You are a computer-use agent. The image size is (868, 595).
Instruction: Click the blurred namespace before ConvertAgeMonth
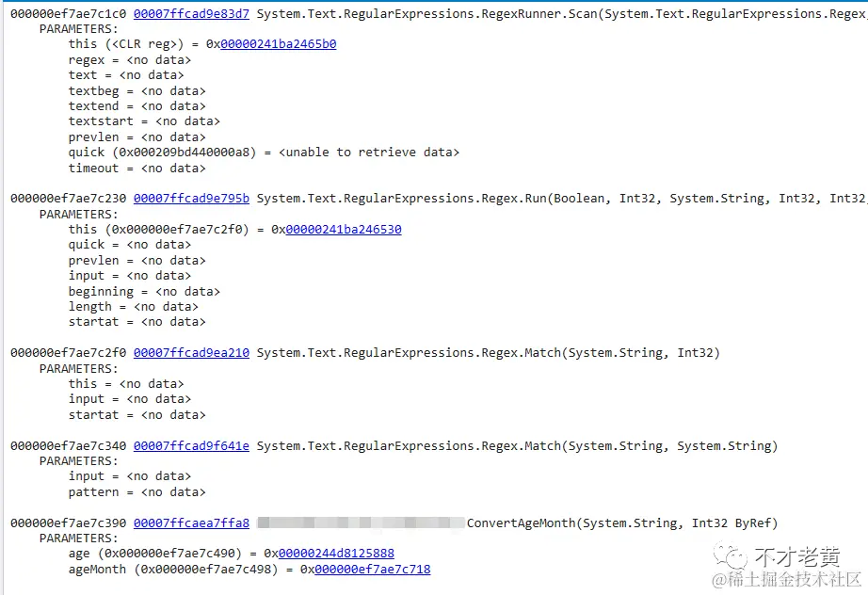tap(361, 523)
